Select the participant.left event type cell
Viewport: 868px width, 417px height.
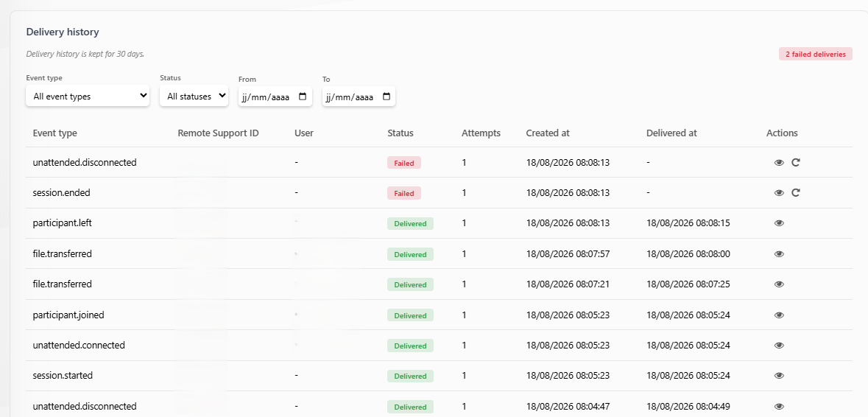[62, 223]
